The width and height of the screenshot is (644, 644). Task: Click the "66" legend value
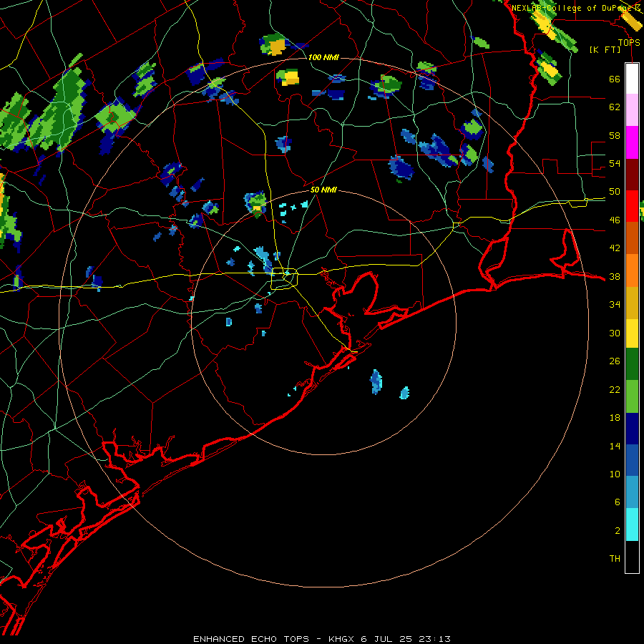pos(615,79)
